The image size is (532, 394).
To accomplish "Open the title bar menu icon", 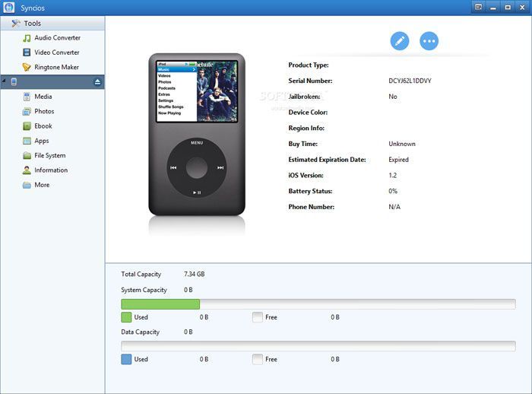I will 478,7.
